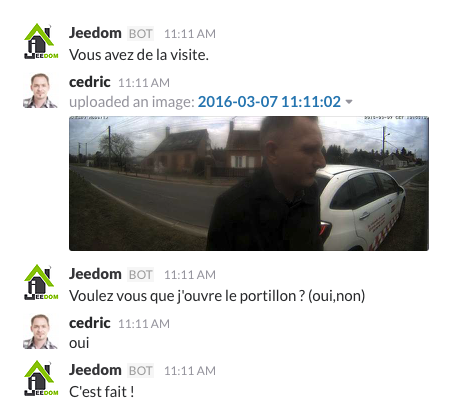Open the 2016-03-07 11:11:02 image link
453x406 pixels.
pos(269,102)
